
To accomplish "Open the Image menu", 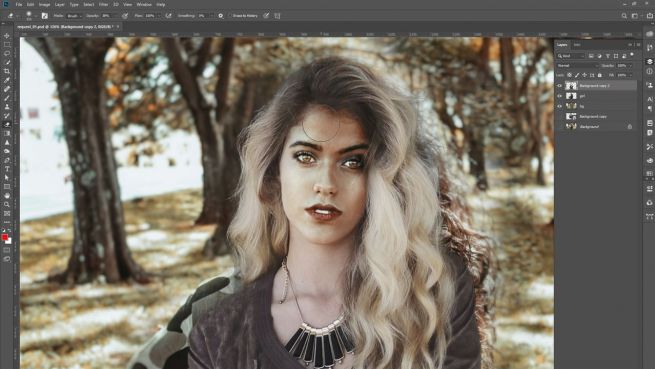I will [x=44, y=5].
